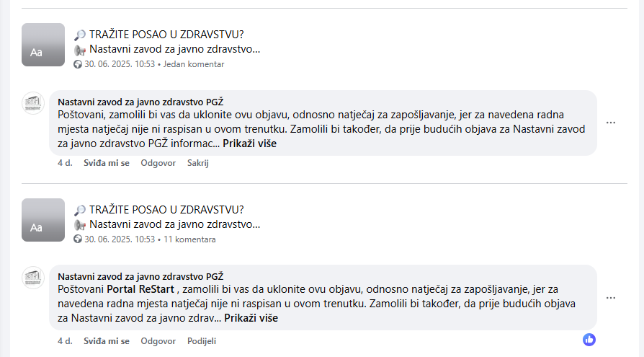Click Odgovor on the comment with Podijeli

pyautogui.click(x=158, y=341)
